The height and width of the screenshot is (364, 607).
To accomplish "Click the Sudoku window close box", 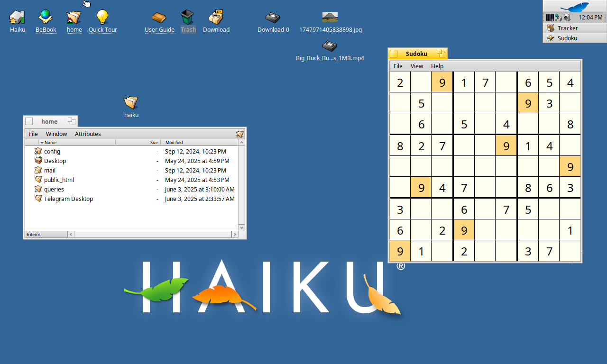I will pyautogui.click(x=394, y=54).
